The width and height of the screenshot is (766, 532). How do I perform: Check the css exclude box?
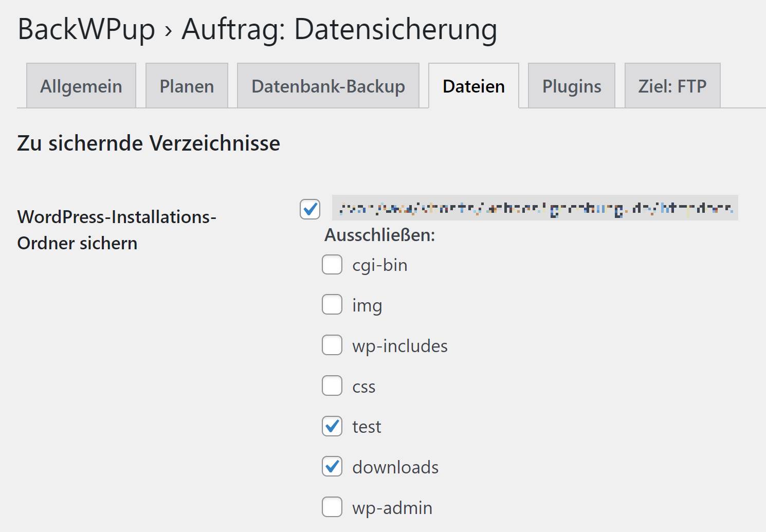(332, 386)
